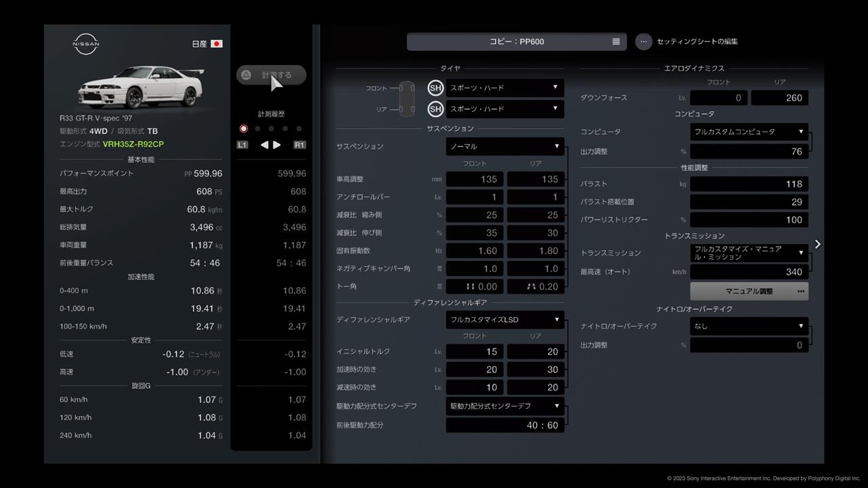Click the three-dot settings sheet edit icon
This screenshot has height=488, width=868.
[x=644, y=41]
